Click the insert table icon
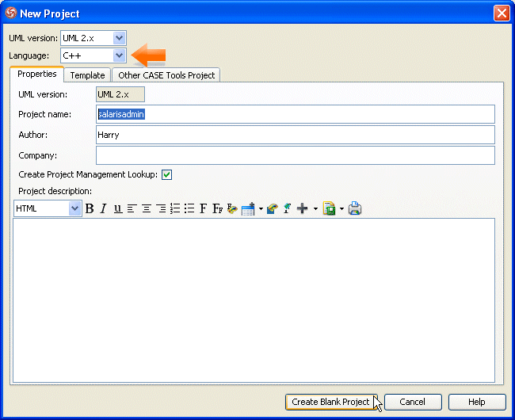Viewport: 515px width, 420px height. [247, 209]
